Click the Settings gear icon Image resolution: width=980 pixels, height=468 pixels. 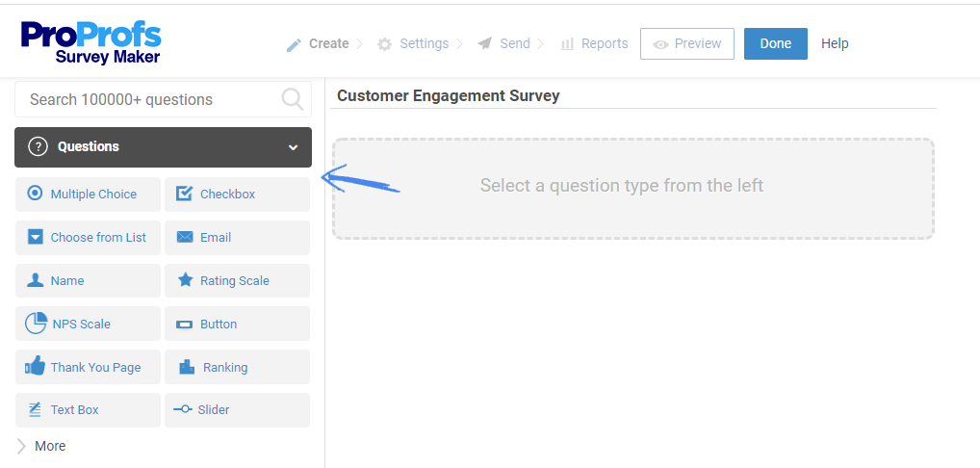point(384,44)
